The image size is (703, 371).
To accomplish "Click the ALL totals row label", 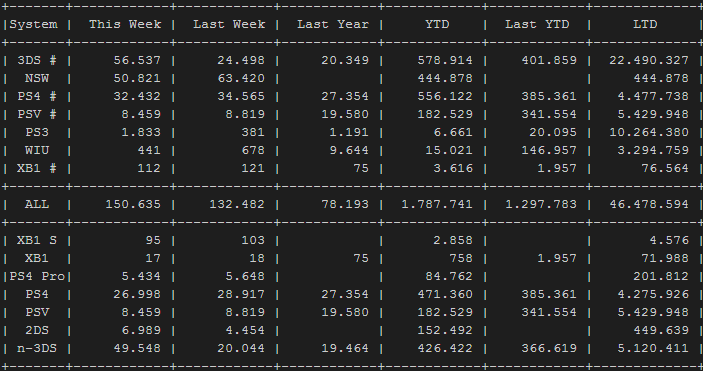I will point(37,204).
